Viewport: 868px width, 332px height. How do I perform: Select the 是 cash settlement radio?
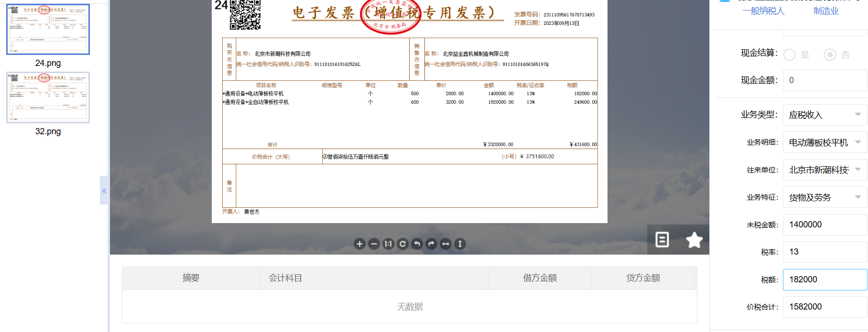tap(790, 55)
